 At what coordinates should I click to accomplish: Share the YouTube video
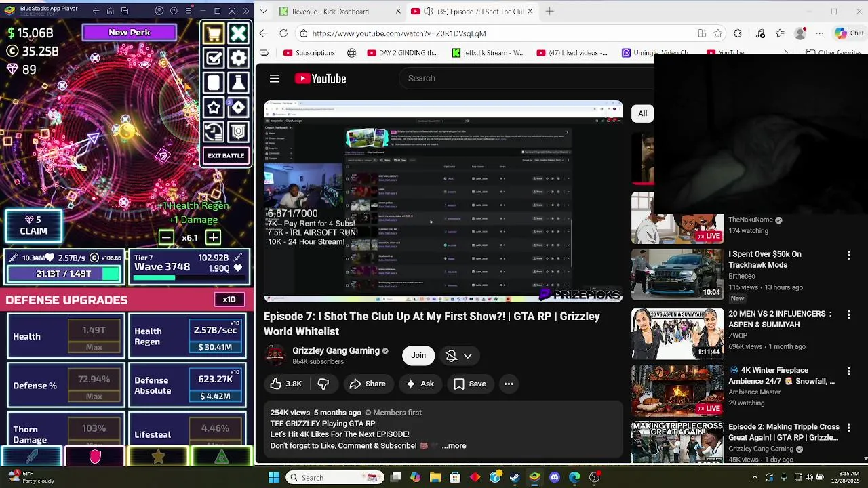368,384
